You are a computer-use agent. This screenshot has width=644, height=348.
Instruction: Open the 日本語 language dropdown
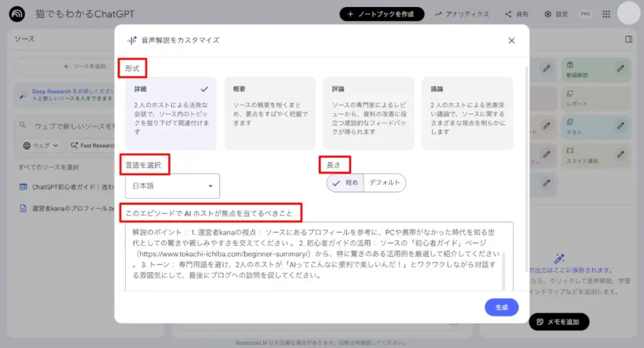172,186
